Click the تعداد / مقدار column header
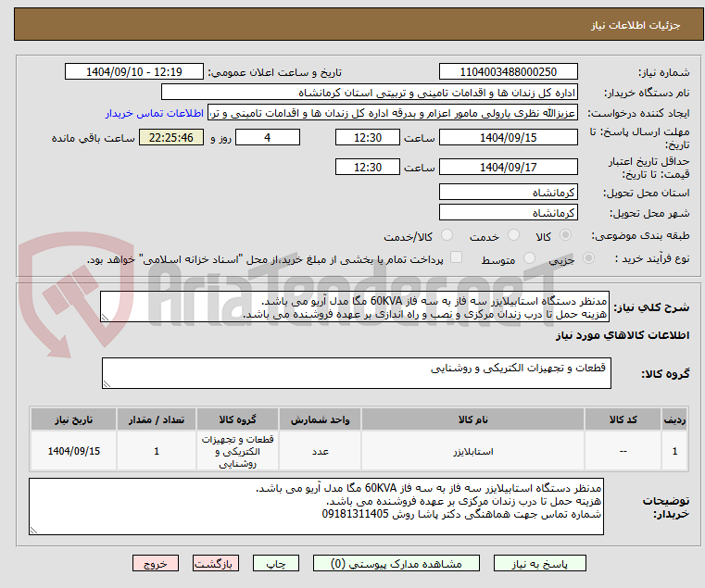This screenshot has width=705, height=588. 156,419
